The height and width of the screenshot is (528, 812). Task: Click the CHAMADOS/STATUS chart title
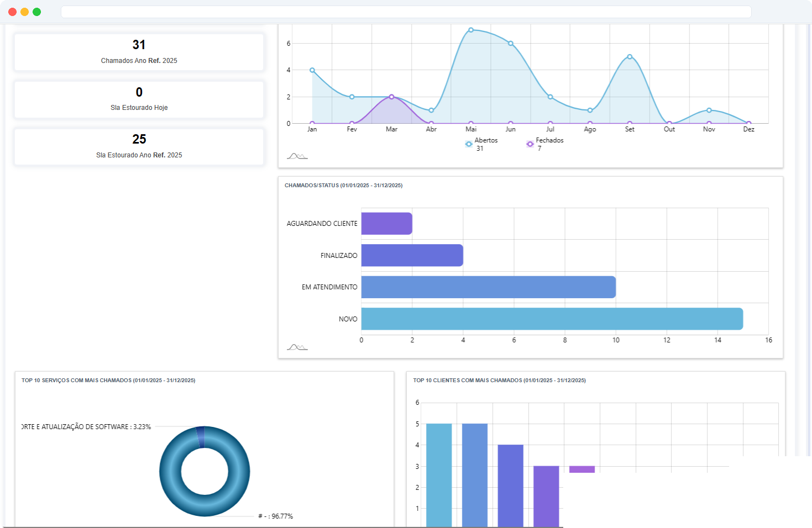343,186
